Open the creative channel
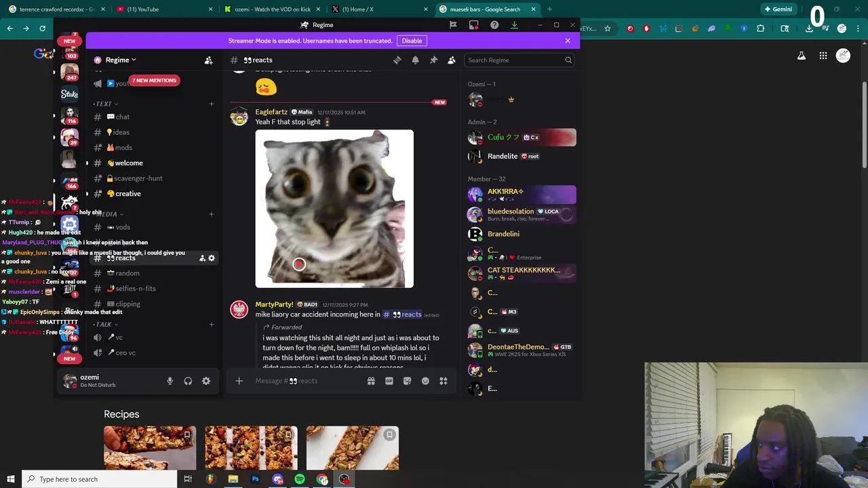This screenshot has height=488, width=868. 155,194
